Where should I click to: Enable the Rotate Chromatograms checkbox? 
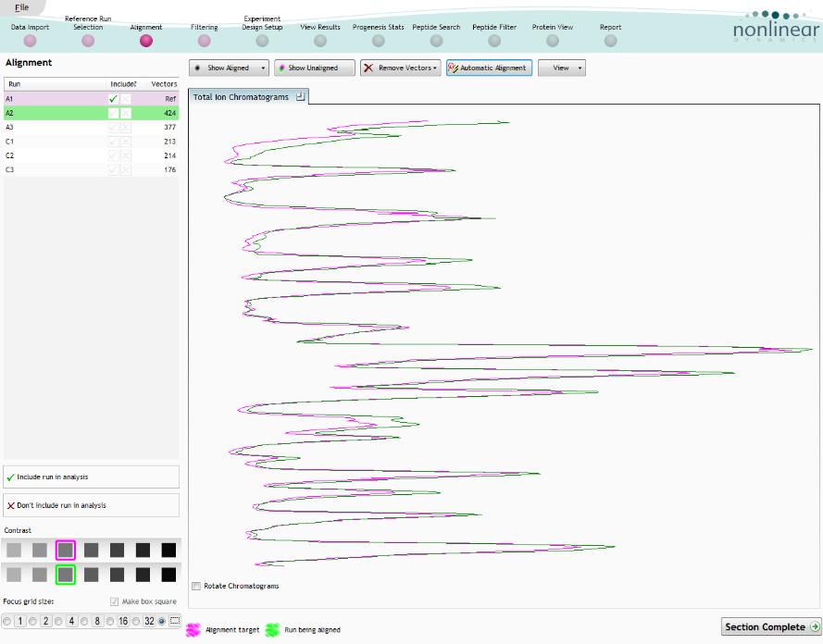pyautogui.click(x=196, y=586)
